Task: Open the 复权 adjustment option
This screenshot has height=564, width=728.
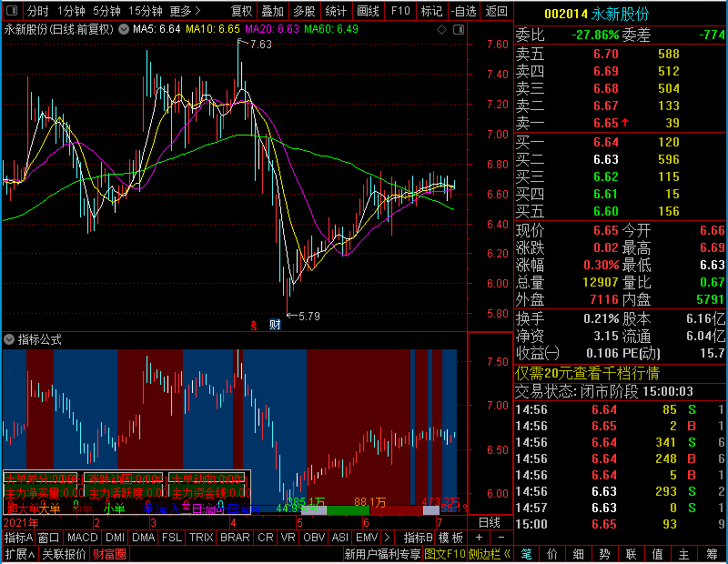Action: point(241,11)
